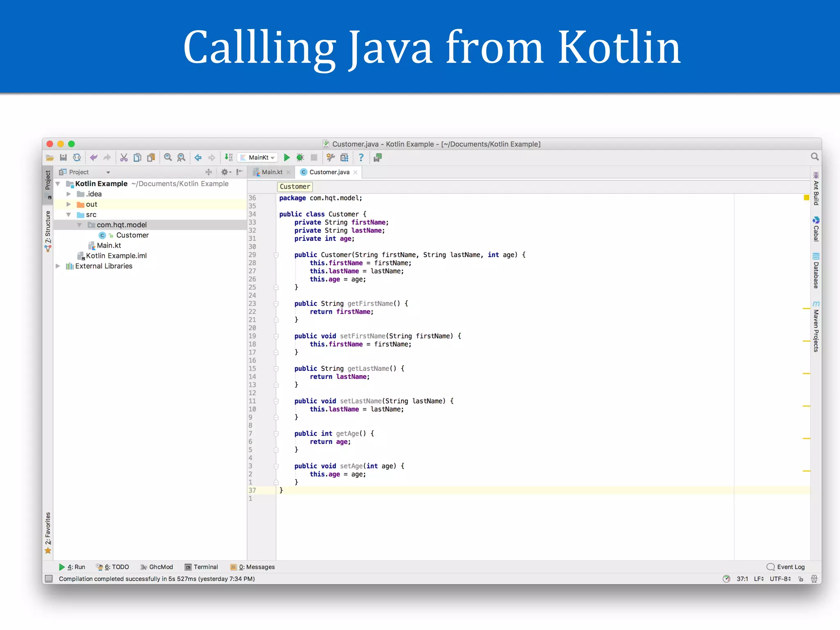Fold the Customer constructor in gutter
The image size is (840, 630).
(x=276, y=255)
